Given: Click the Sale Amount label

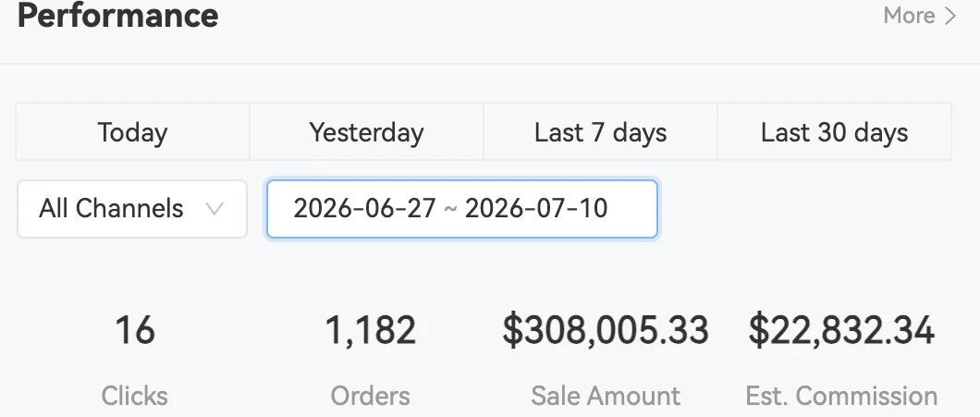Looking at the screenshot, I should [606, 396].
